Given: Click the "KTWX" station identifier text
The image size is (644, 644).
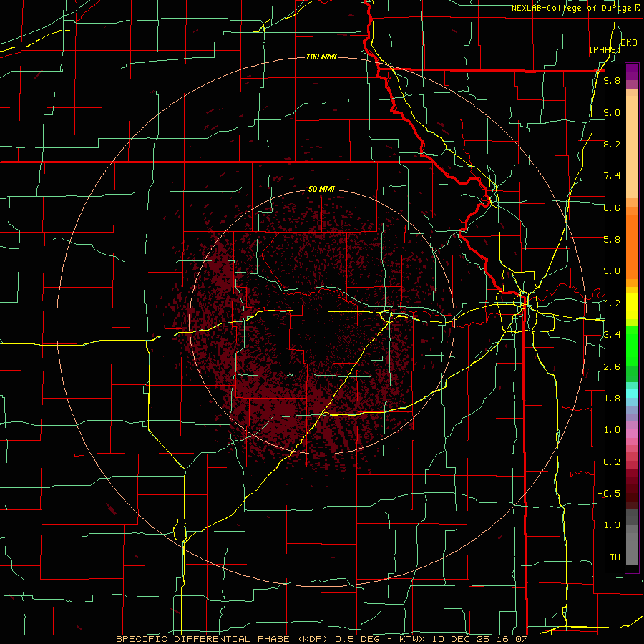Looking at the screenshot, I should pyautogui.click(x=413, y=639).
